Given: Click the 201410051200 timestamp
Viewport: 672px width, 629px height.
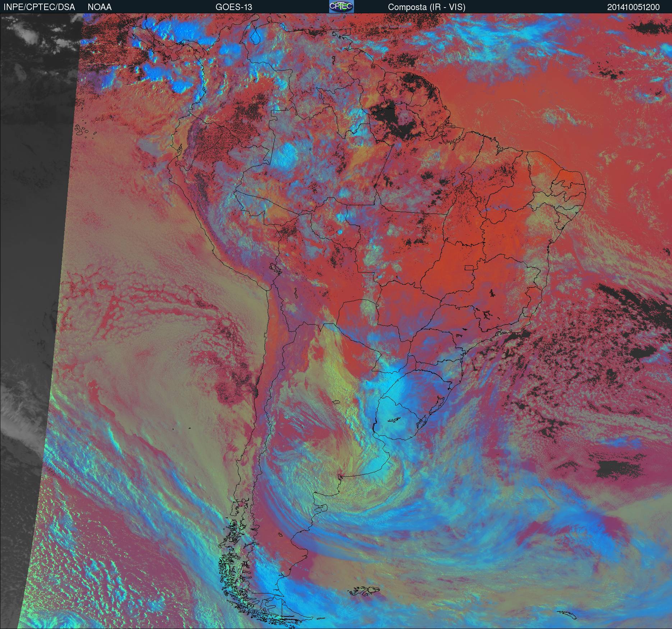Looking at the screenshot, I should (634, 7).
